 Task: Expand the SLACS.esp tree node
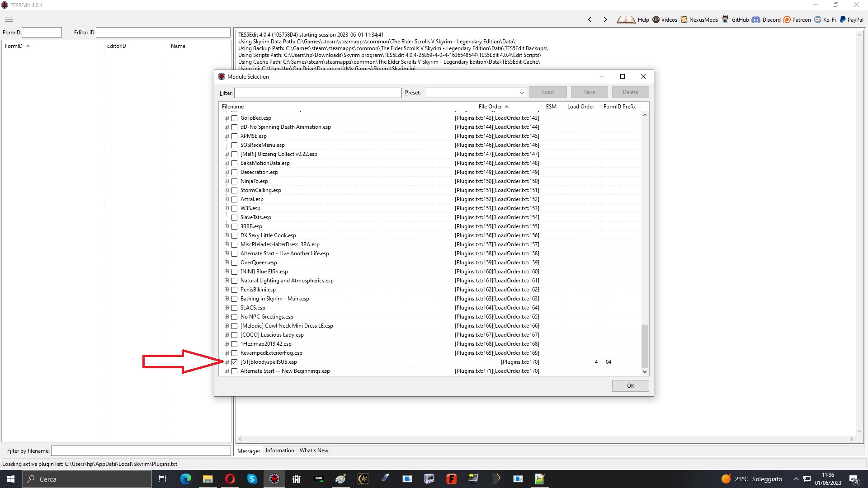tap(226, 308)
